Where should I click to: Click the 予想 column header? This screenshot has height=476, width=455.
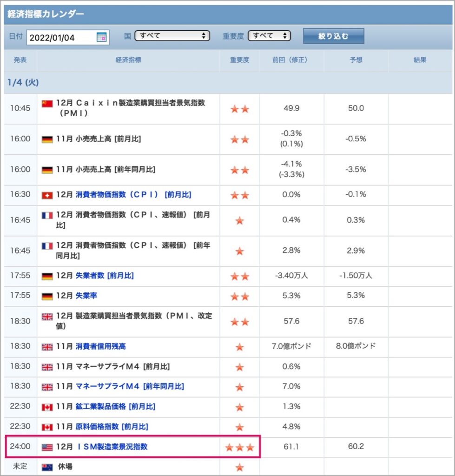tap(356, 60)
